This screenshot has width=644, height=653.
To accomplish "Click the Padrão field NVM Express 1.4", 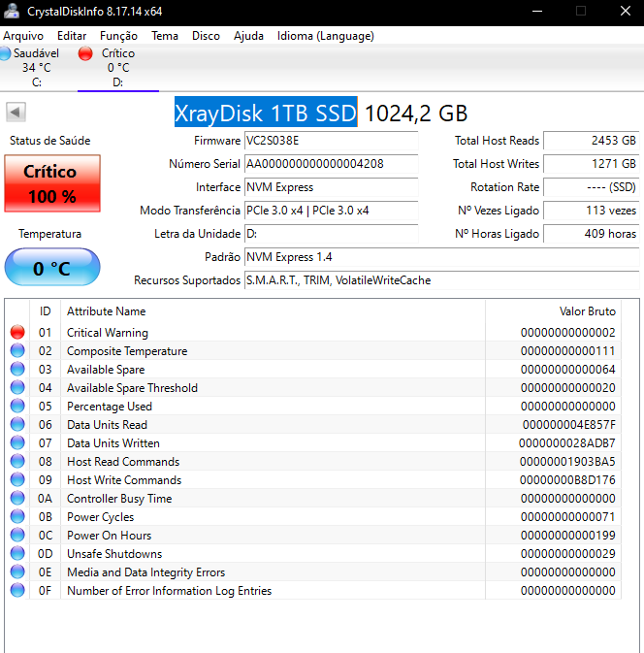I will click(441, 257).
